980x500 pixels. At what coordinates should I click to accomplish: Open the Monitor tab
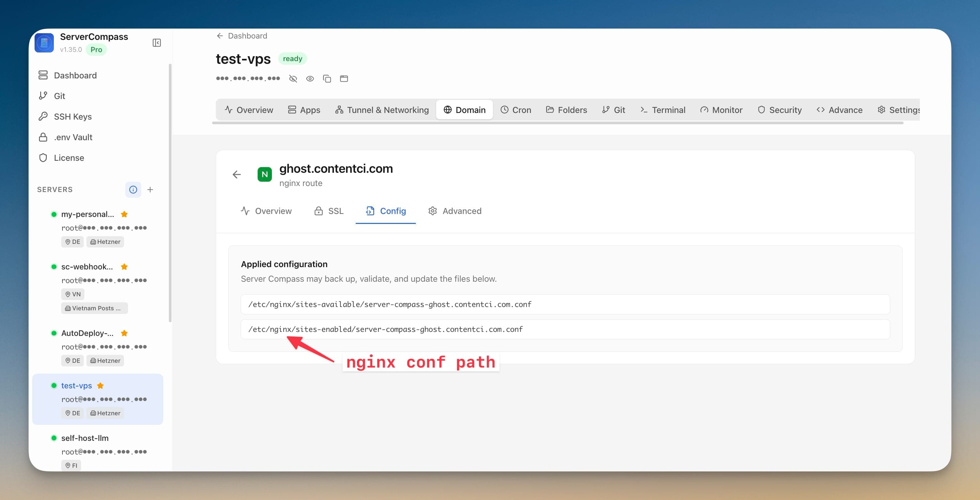coord(721,110)
